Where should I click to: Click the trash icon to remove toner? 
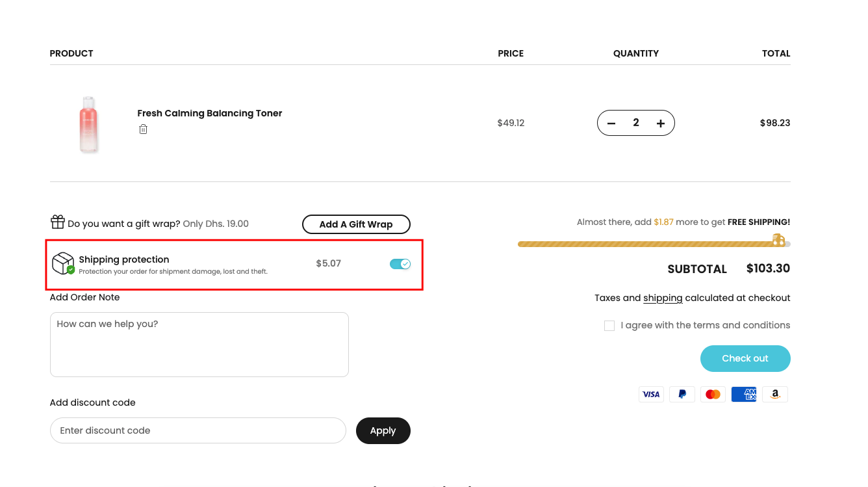point(143,129)
